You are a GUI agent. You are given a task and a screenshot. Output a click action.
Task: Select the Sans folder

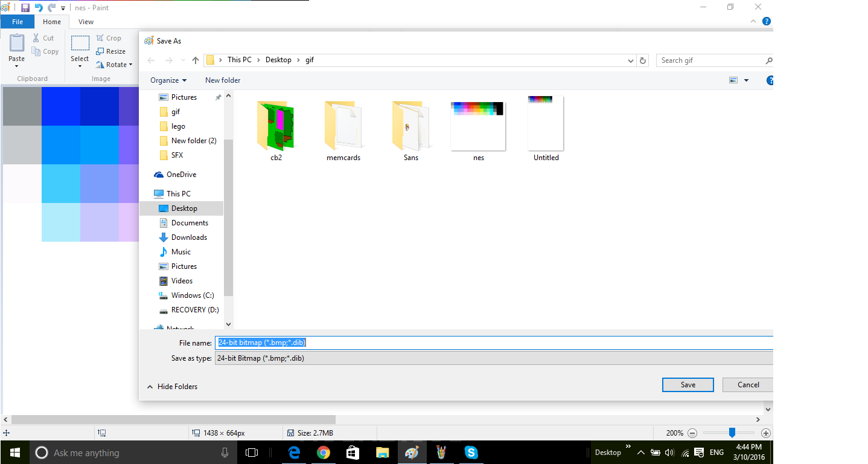pos(411,131)
